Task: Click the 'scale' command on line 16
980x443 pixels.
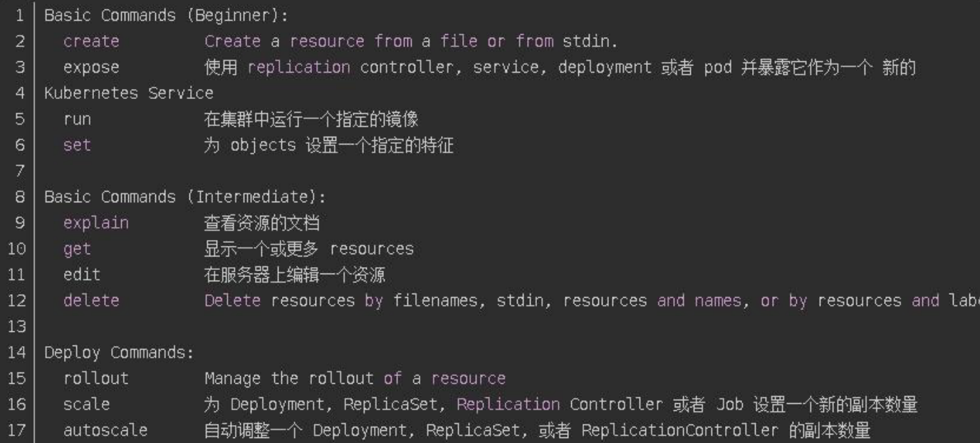Action: pos(87,405)
